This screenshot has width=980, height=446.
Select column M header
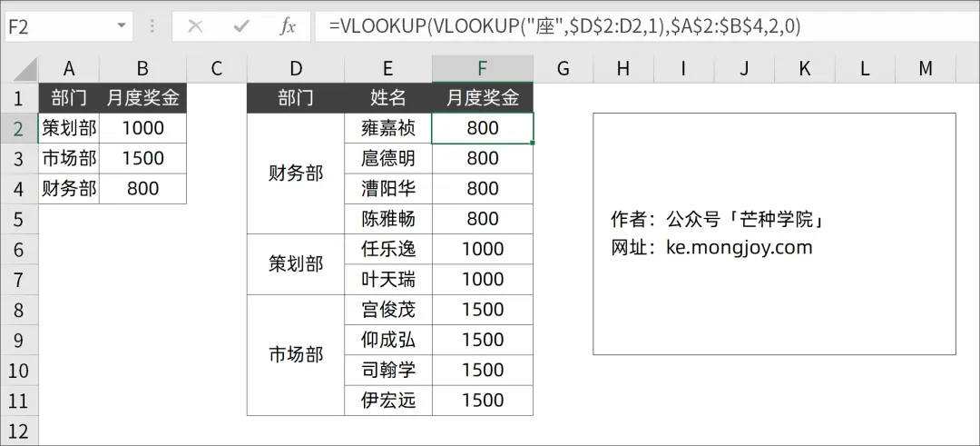pos(925,69)
